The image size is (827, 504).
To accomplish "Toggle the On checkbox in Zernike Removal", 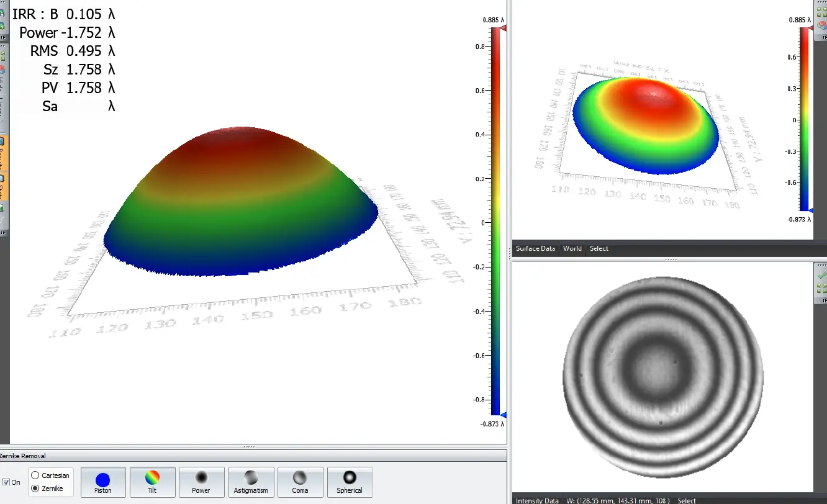I will pos(6,482).
